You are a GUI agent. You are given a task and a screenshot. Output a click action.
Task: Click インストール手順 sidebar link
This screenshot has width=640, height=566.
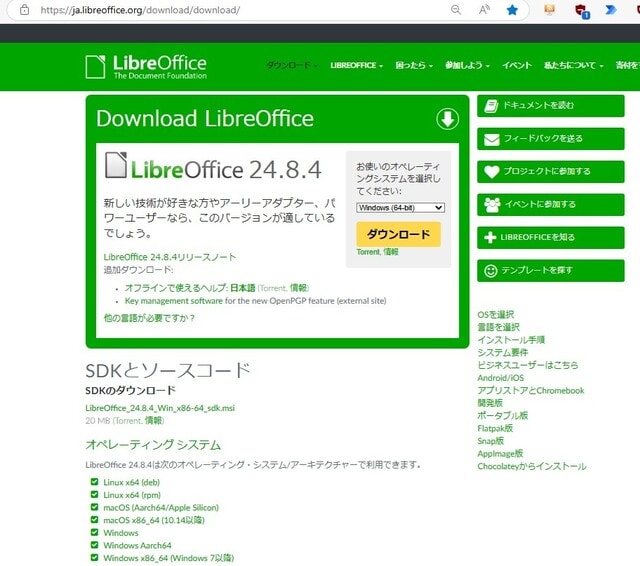pyautogui.click(x=511, y=340)
